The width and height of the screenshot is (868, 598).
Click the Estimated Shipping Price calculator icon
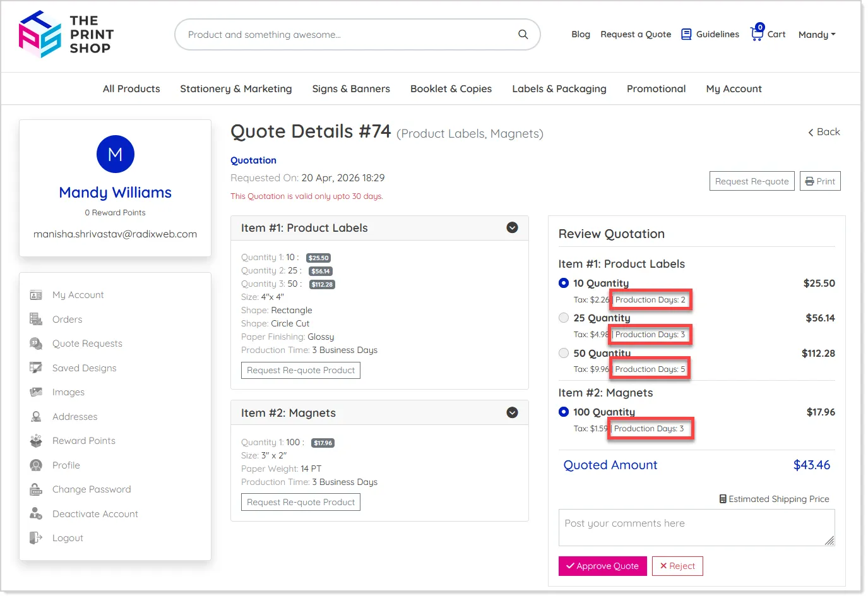pyautogui.click(x=723, y=499)
